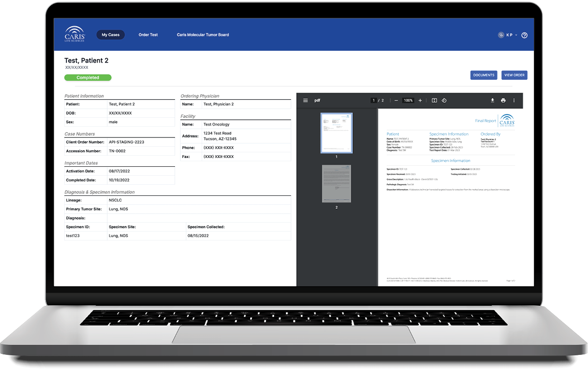The height and width of the screenshot is (370, 588).
Task: Select the page 1 thumbnail
Action: pyautogui.click(x=336, y=133)
